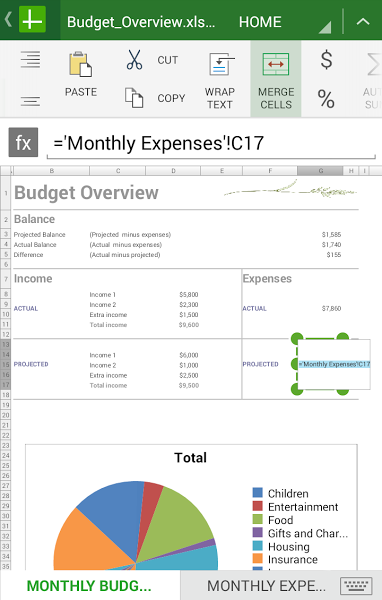The width and height of the screenshot is (382, 600).
Task: Tap the Copy pages icon
Action: coord(134,98)
